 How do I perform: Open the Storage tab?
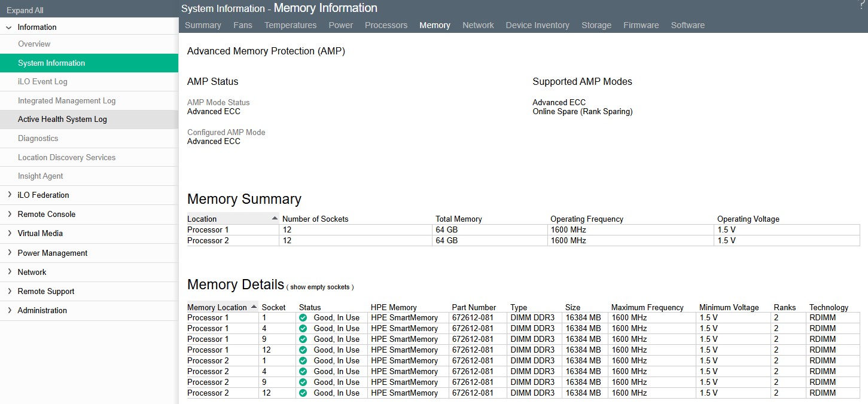pos(596,25)
